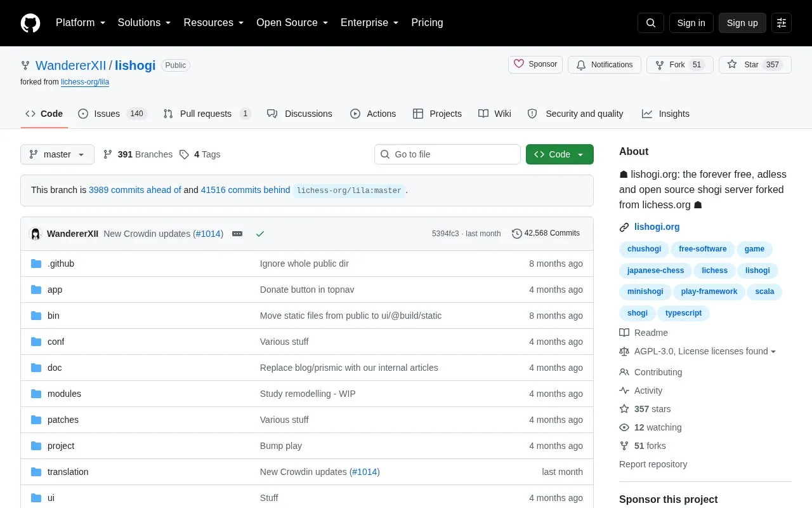Image resolution: width=812 pixels, height=508 pixels.
Task: Click WandererXII's avatar image
Action: click(x=36, y=234)
